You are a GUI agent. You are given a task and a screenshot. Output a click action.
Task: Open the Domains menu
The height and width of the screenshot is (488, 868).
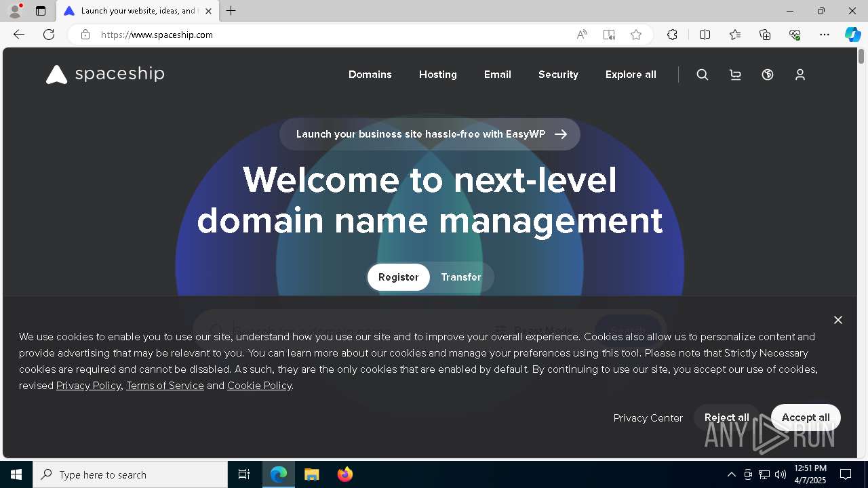(x=370, y=75)
